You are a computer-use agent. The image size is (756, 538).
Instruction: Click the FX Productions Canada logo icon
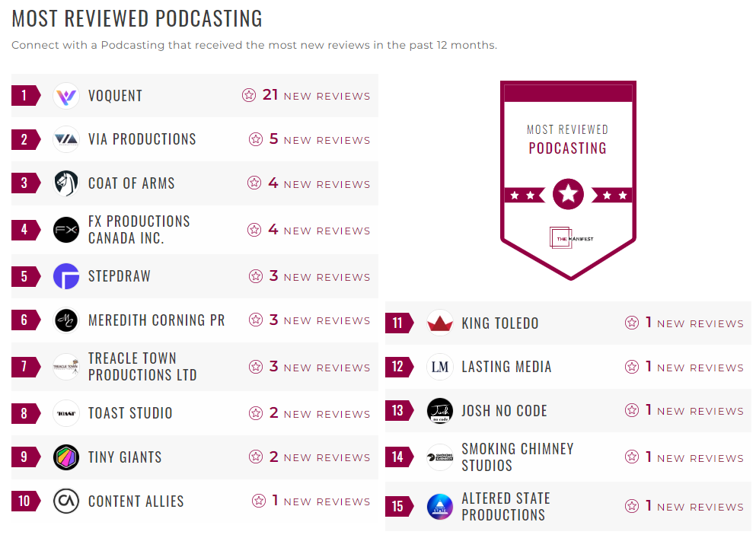(x=66, y=230)
